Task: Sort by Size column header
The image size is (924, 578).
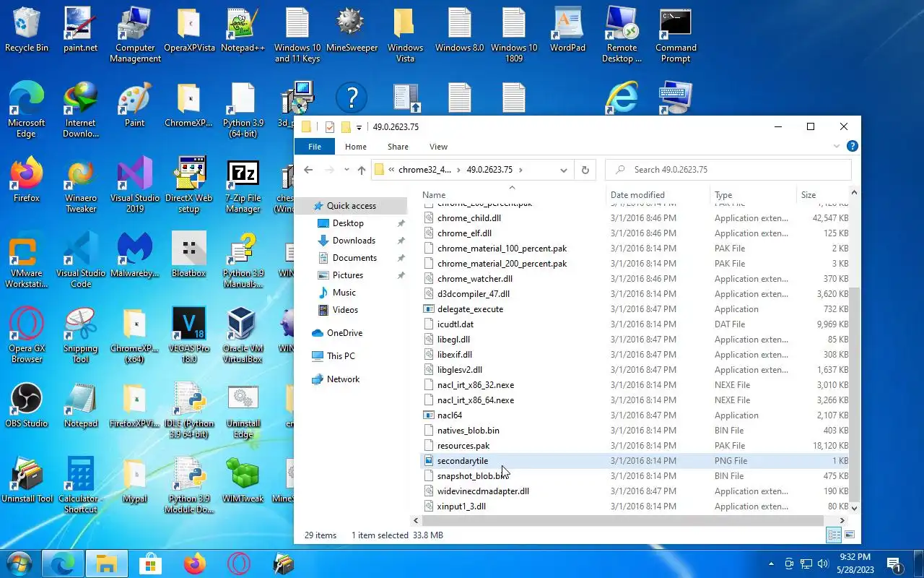Action: coord(822,195)
